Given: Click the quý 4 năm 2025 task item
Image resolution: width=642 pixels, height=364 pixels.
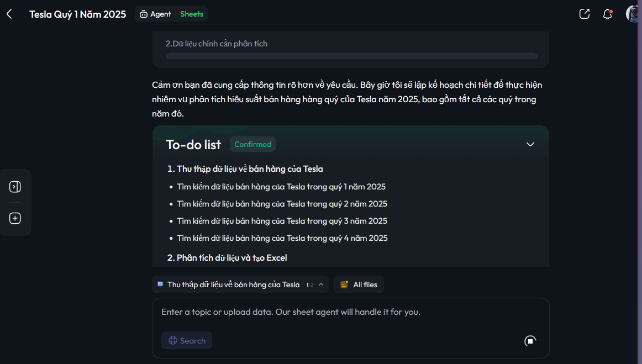Looking at the screenshot, I should pyautogui.click(x=282, y=238).
